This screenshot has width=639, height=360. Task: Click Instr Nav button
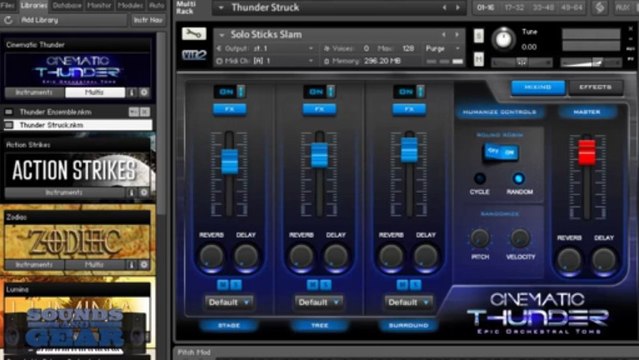coord(148,20)
